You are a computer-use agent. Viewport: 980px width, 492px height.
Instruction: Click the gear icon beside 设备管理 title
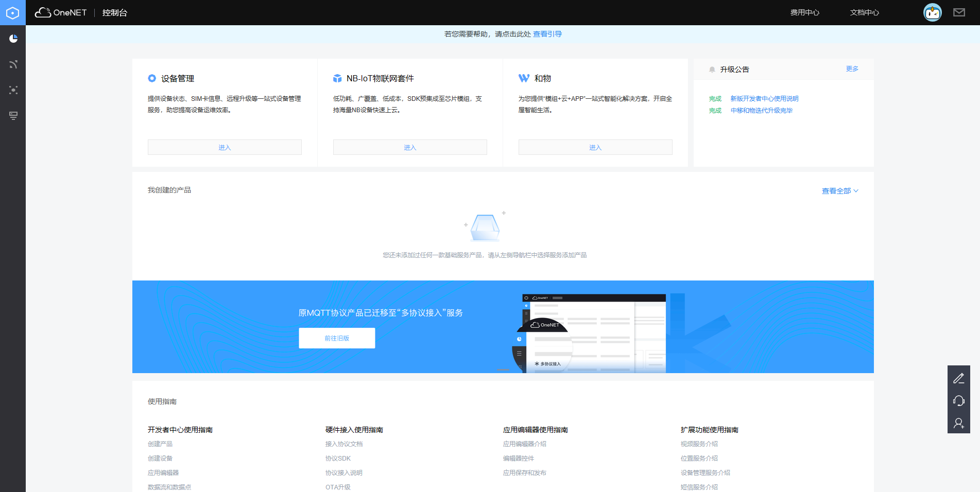151,78
